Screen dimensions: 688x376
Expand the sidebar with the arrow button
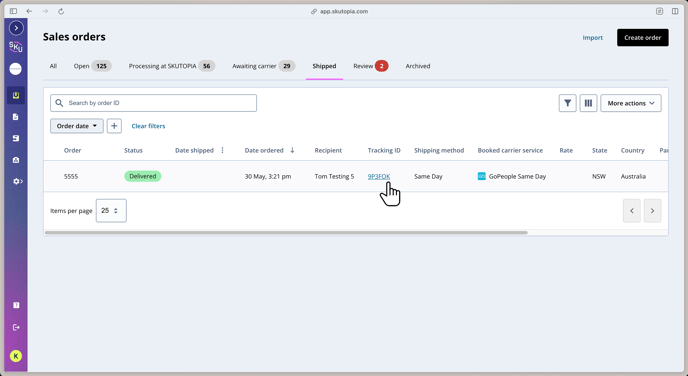16,28
